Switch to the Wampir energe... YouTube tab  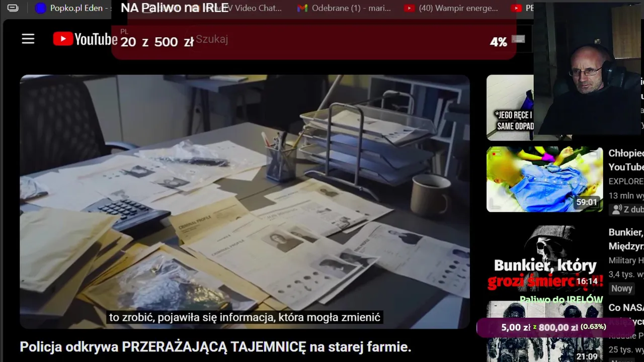(451, 8)
